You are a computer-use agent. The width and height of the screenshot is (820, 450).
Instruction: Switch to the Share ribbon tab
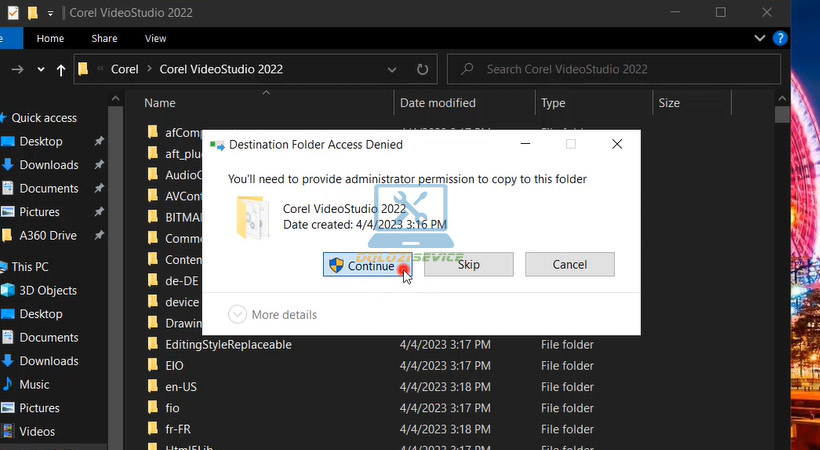coord(104,38)
